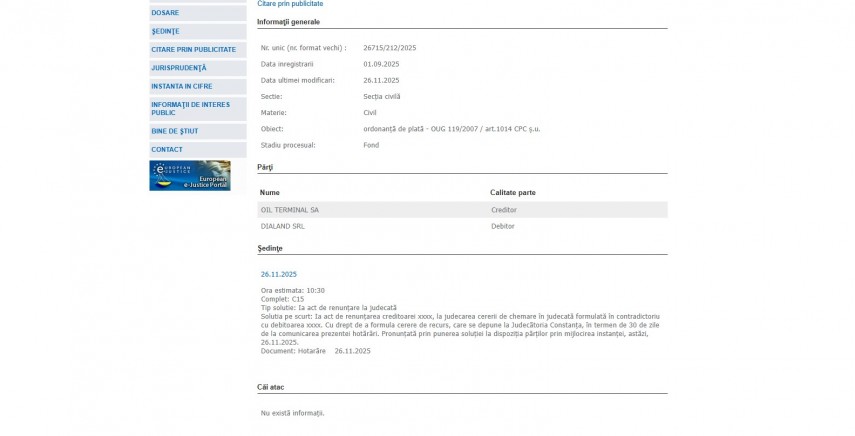The image size is (855, 436).
Task: Open the European e-Justice Portal banner
Action: tap(190, 176)
